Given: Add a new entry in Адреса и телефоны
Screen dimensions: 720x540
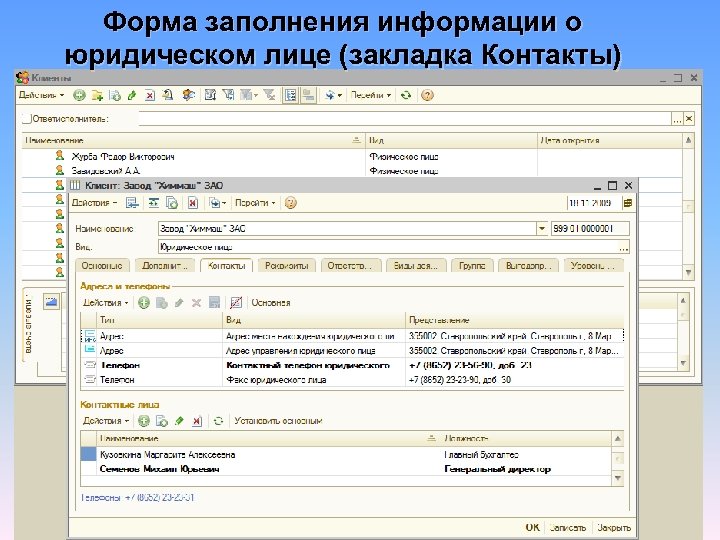Looking at the screenshot, I should (x=144, y=303).
